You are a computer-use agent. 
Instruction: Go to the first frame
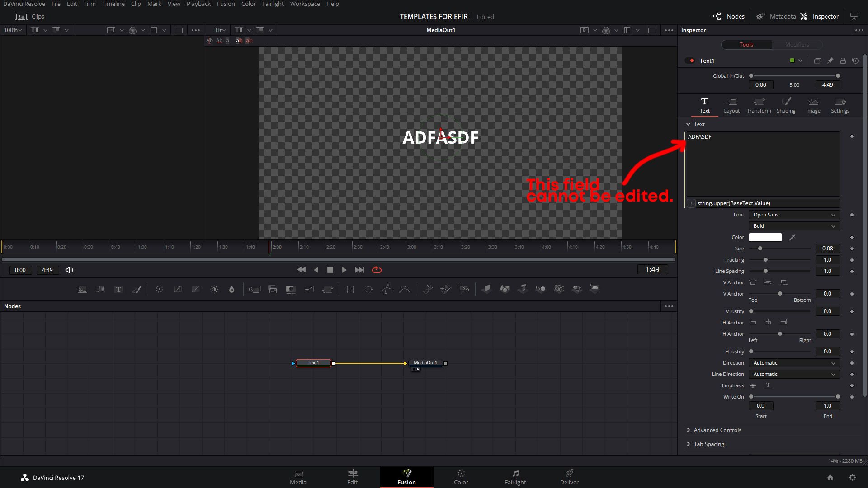tap(301, 270)
